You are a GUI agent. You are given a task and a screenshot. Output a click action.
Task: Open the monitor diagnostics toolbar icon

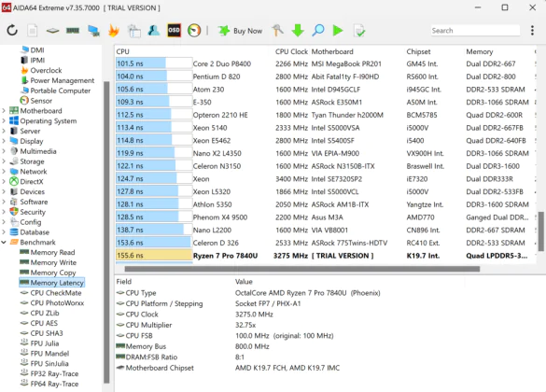tap(93, 31)
